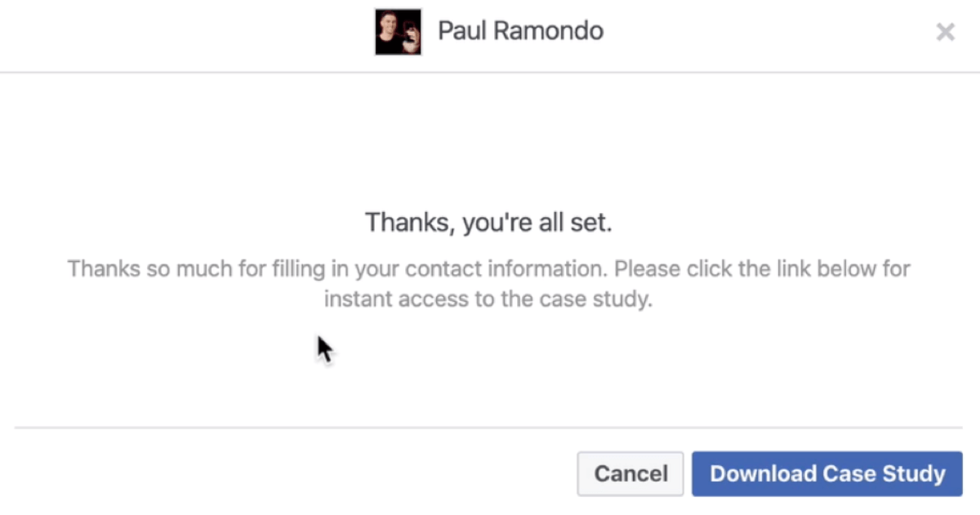Click the horizontal divider above the buttons
Viewport: 980px width, 515px height.
point(490,427)
